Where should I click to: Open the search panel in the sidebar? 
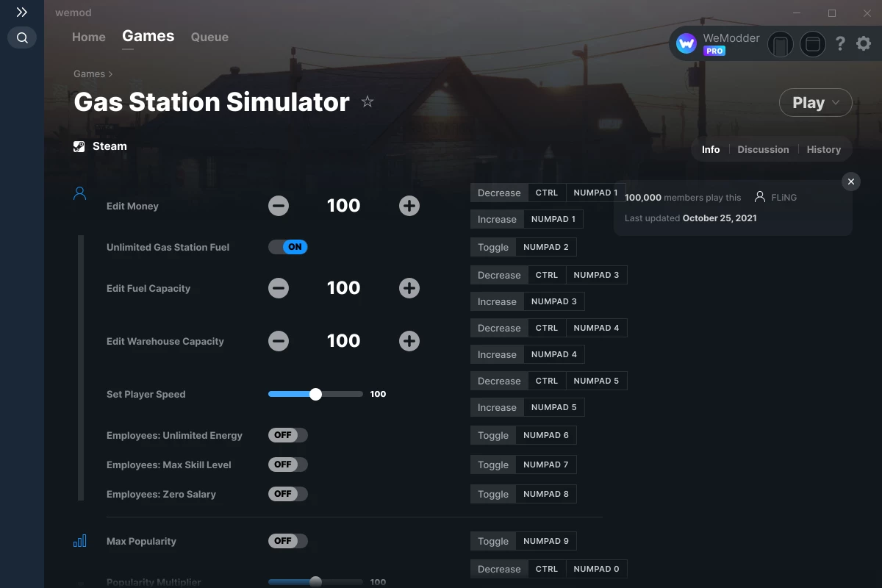[21, 37]
